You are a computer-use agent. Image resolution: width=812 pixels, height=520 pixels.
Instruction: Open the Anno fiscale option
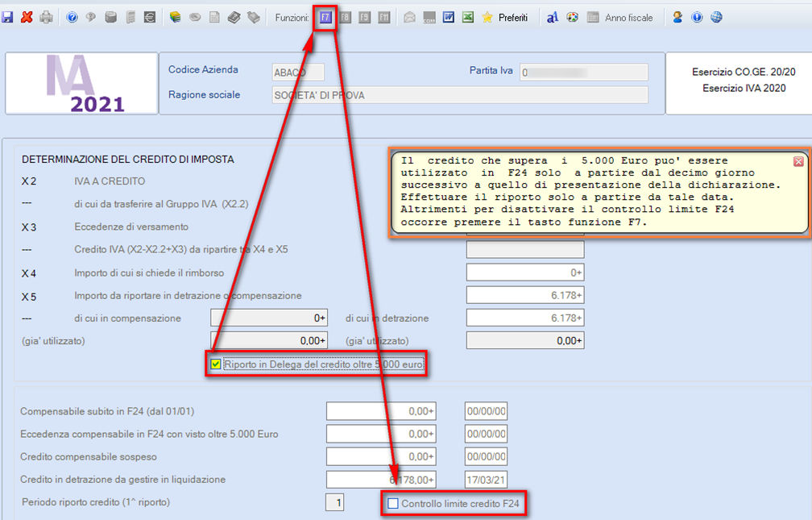pos(620,17)
